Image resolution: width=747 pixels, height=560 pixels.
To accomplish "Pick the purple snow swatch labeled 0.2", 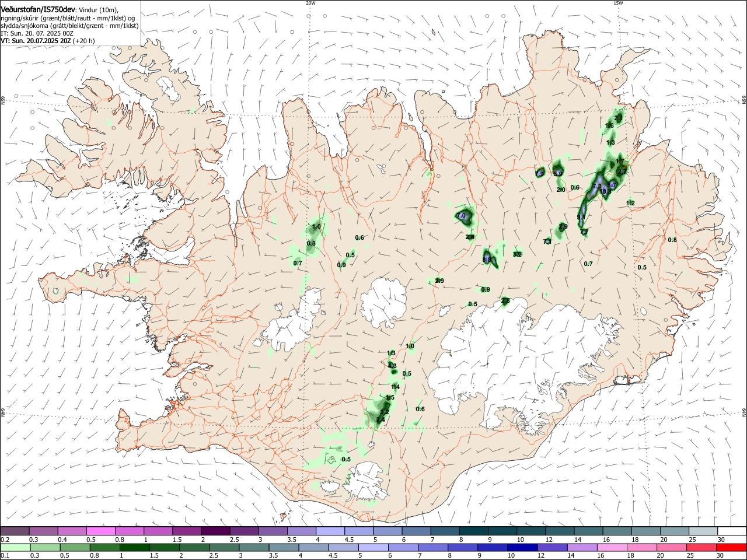I will point(15,531).
